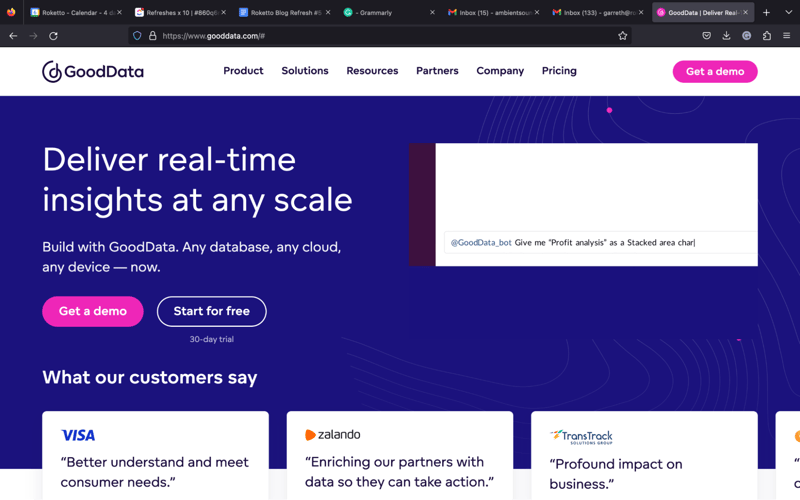Open the Pricing page from navigation

point(559,71)
